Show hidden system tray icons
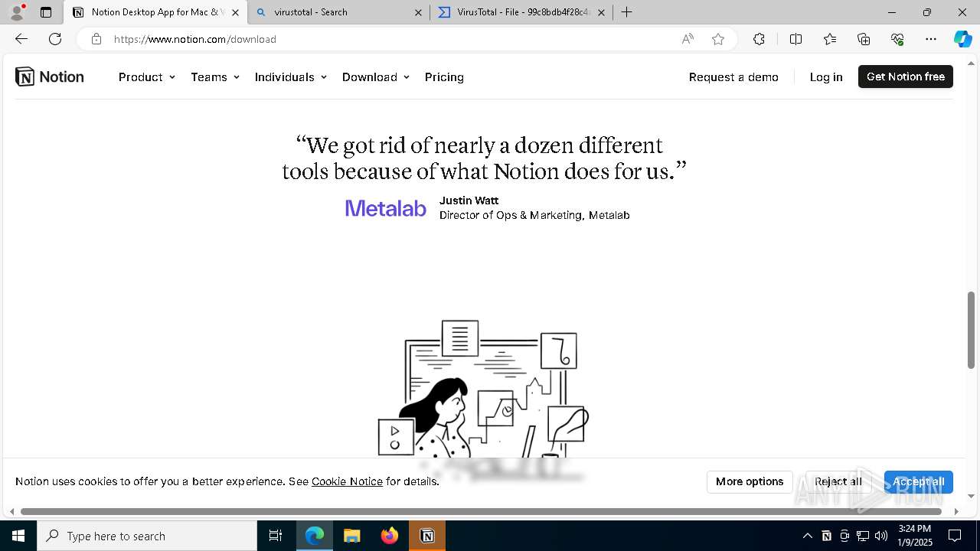 click(807, 536)
